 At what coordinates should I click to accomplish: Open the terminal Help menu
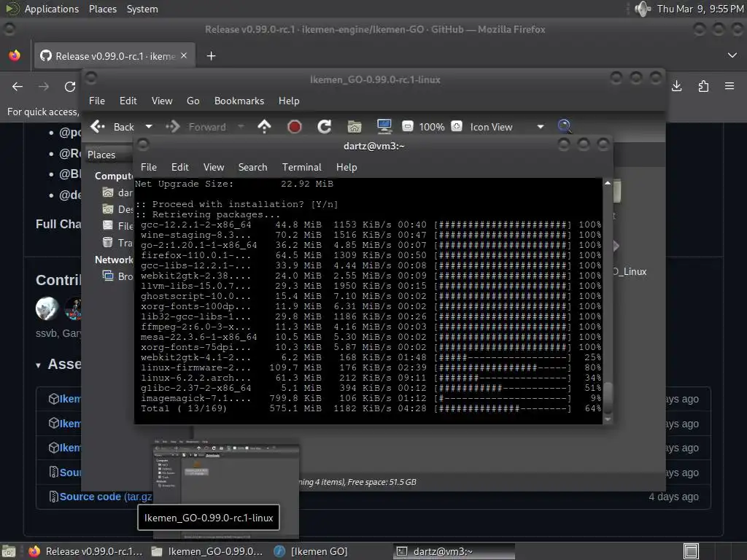[347, 167]
